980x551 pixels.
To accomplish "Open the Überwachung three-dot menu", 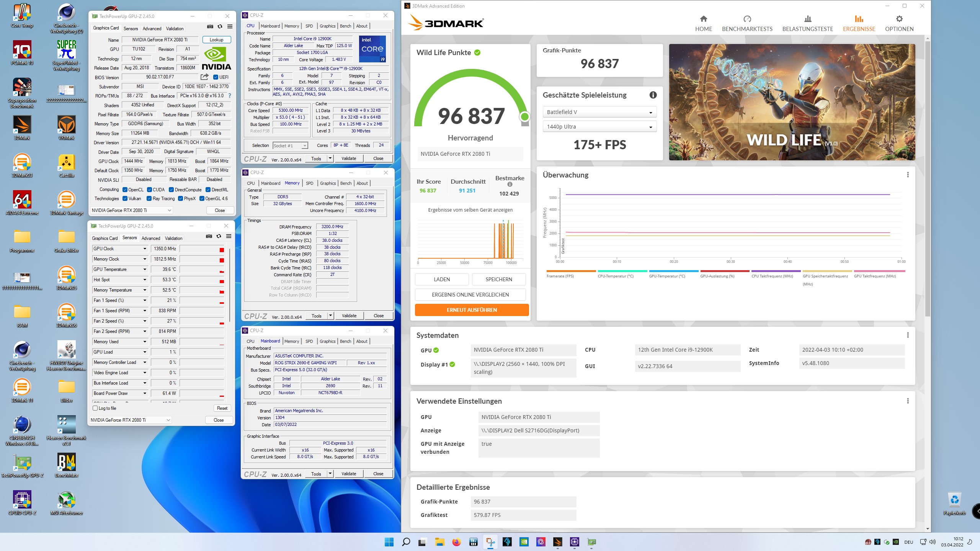I will [x=908, y=175].
